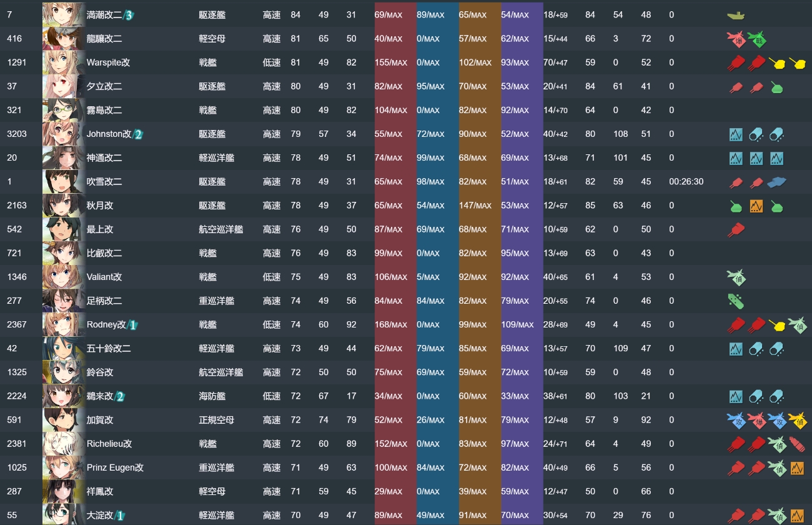812x525 pixels.
Task: Click 祥鳳改's ship portrait thumbnail
Action: click(x=63, y=491)
